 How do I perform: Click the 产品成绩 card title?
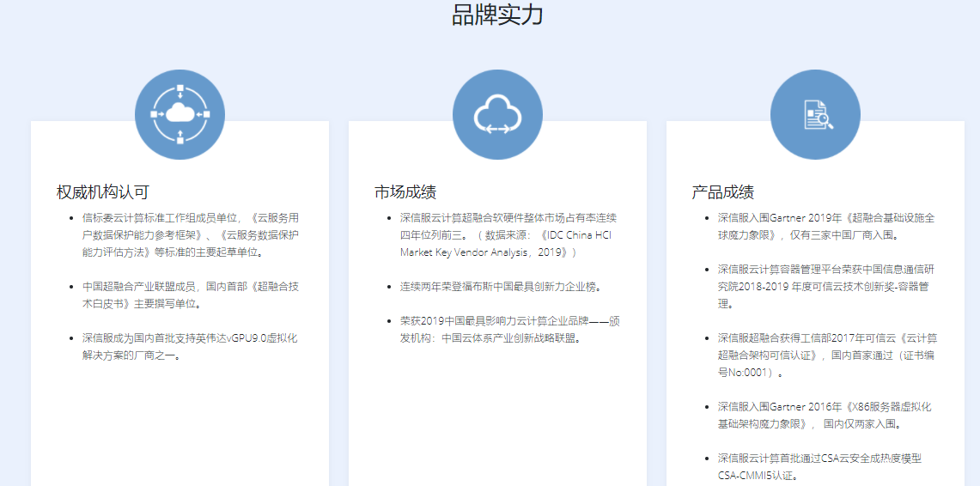point(723,192)
